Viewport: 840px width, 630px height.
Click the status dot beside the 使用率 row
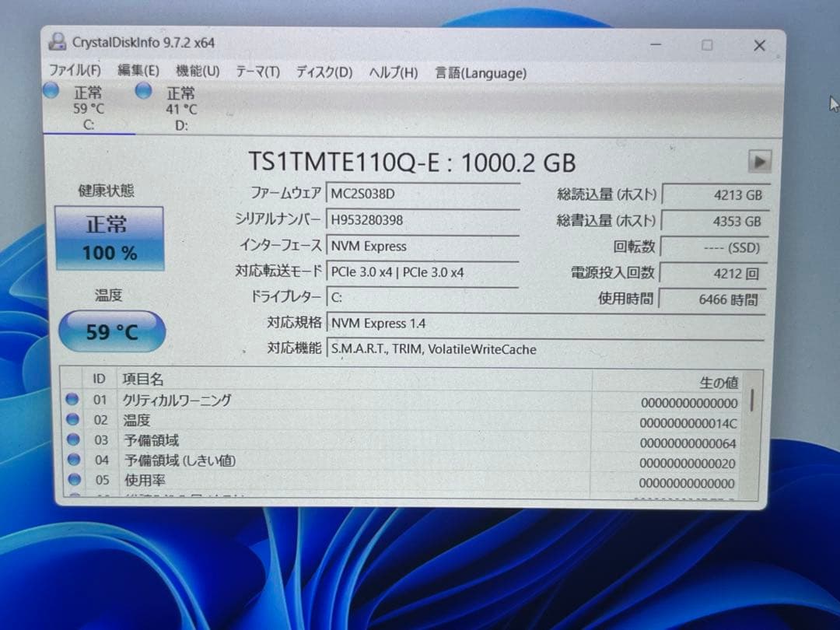pyautogui.click(x=72, y=480)
